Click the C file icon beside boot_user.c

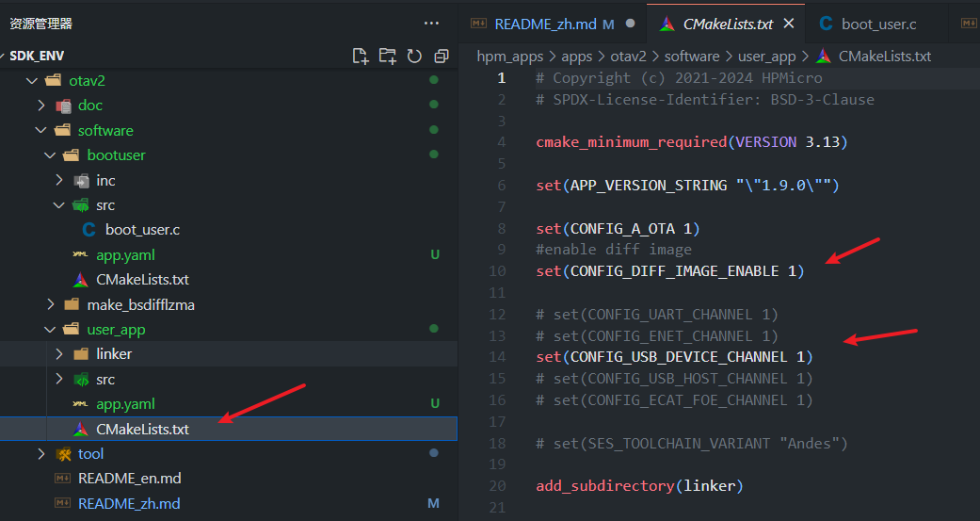pyautogui.click(x=88, y=230)
